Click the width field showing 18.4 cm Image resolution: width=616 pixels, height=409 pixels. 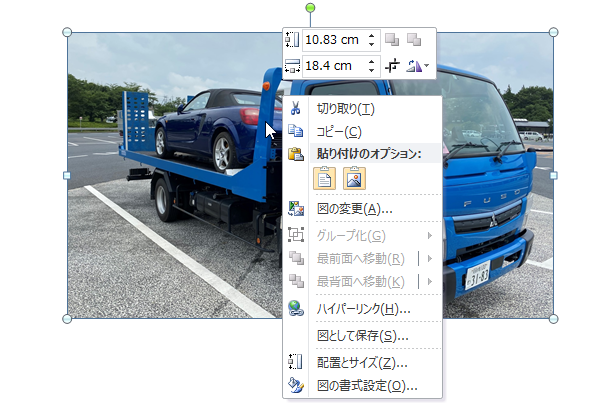click(x=333, y=66)
